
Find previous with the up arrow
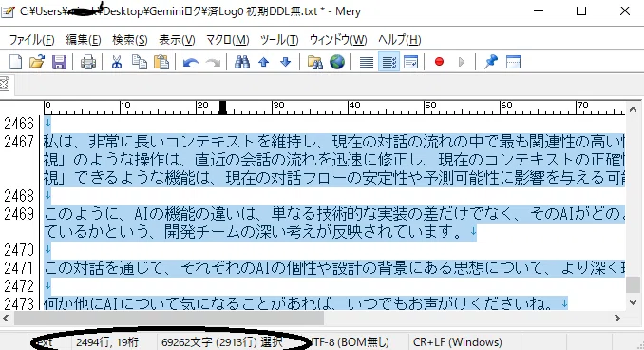coord(264,62)
